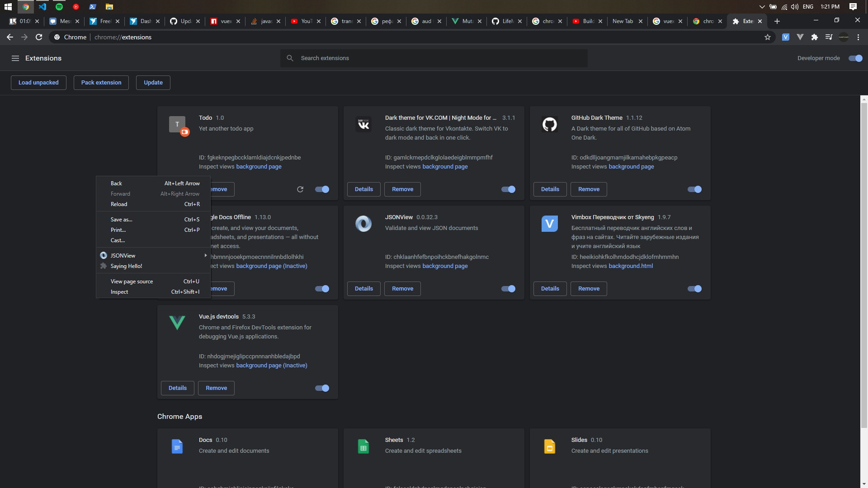The image size is (868, 488).
Task: Select Reload in the context menu
Action: click(153, 204)
